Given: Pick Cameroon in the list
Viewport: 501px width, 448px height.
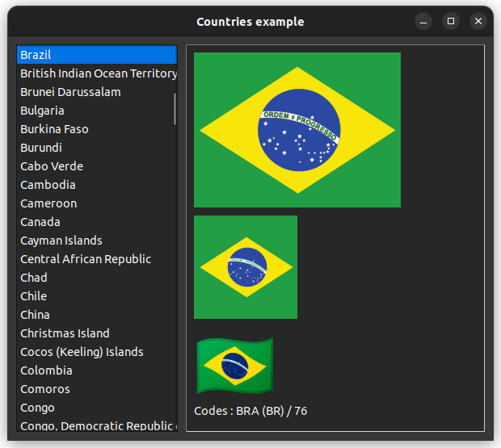Looking at the screenshot, I should (x=97, y=203).
